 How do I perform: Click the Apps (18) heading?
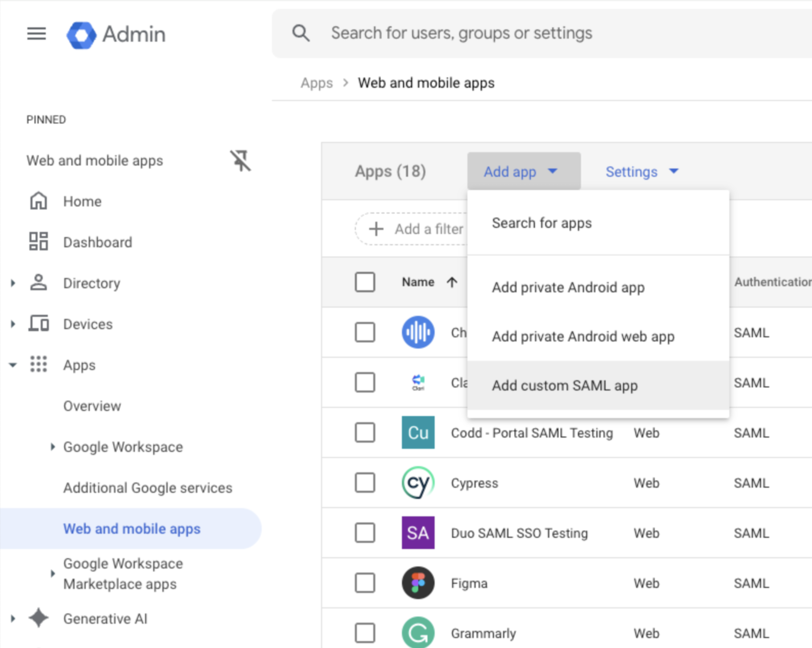tap(390, 171)
